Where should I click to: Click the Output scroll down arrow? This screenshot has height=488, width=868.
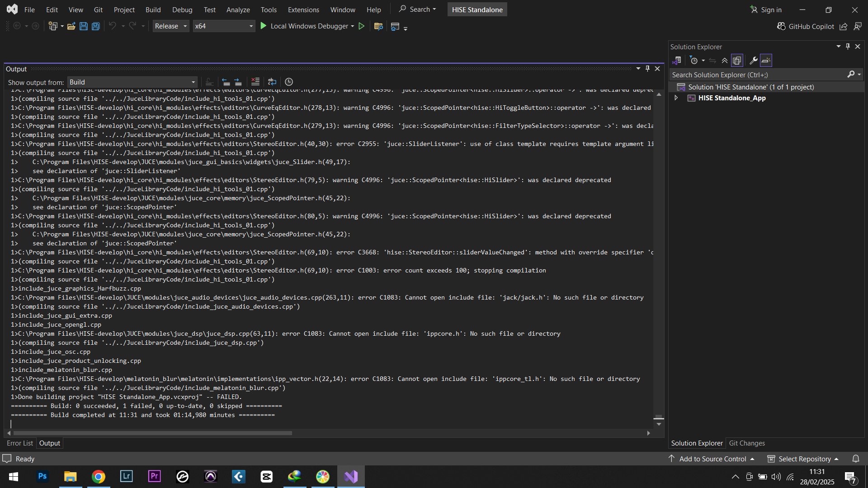coord(659,424)
